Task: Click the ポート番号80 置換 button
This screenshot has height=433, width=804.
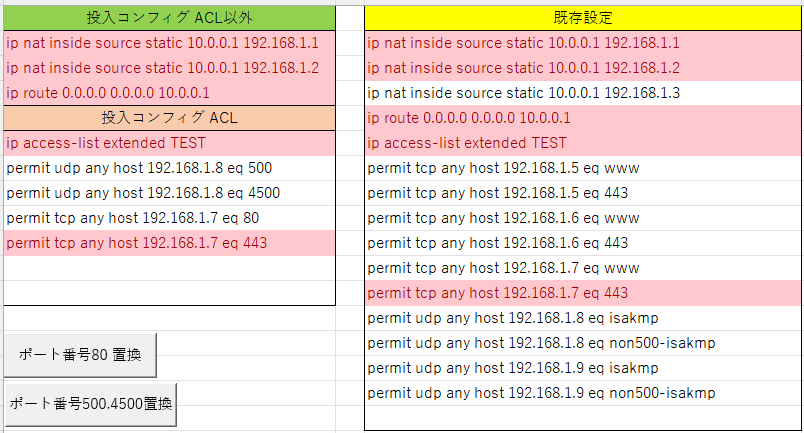Action: point(80,355)
